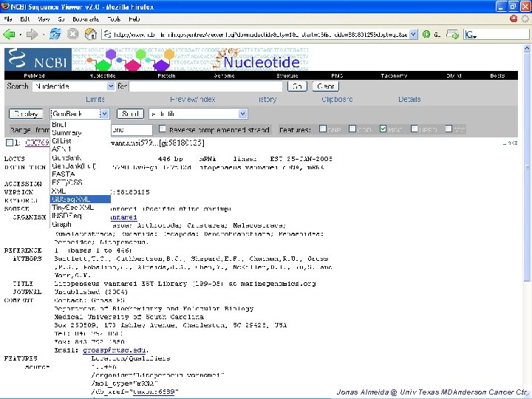Click the green Go icon beside the address bar
Image resolution: width=532 pixels, height=399 pixels.
click(426, 34)
